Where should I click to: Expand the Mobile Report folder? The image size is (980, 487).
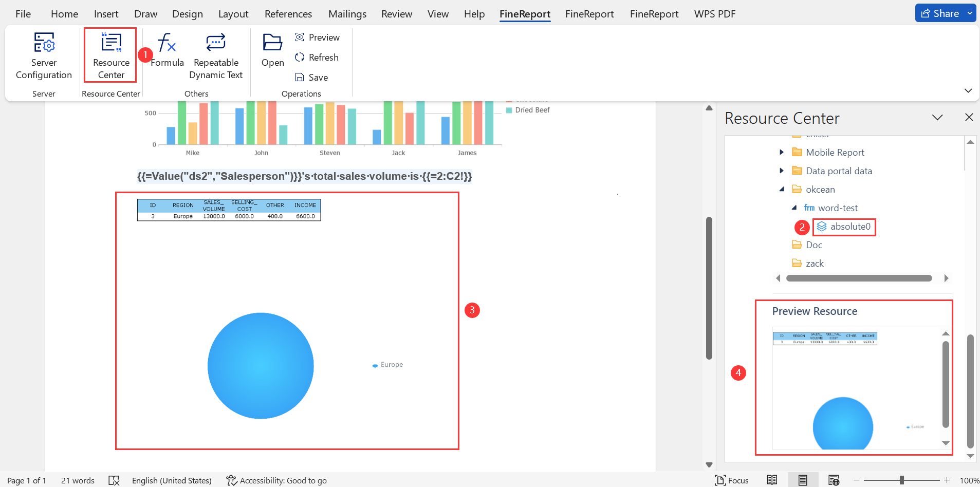[x=782, y=152]
